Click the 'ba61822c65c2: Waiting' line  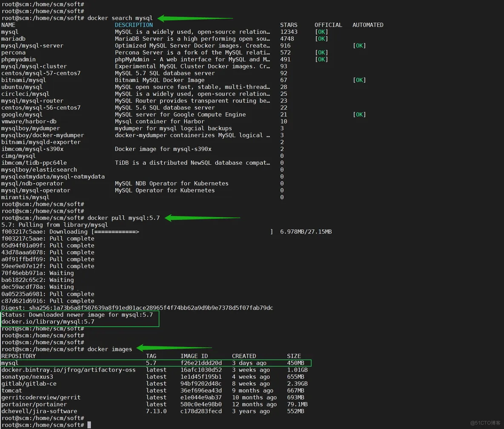tap(37, 280)
